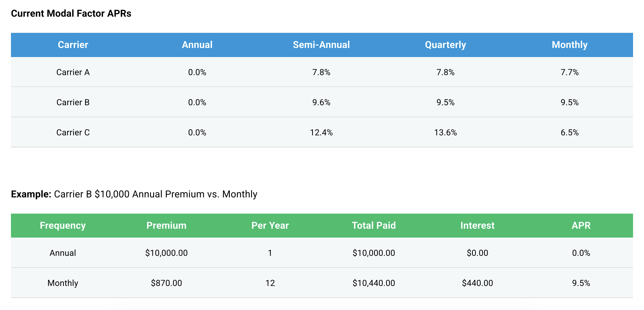The height and width of the screenshot is (310, 644).
Task: Click the Frequency column header
Action: tap(63, 226)
